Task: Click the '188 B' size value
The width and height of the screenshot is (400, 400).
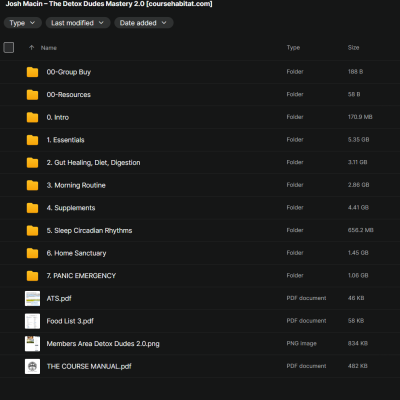Action: 355,72
